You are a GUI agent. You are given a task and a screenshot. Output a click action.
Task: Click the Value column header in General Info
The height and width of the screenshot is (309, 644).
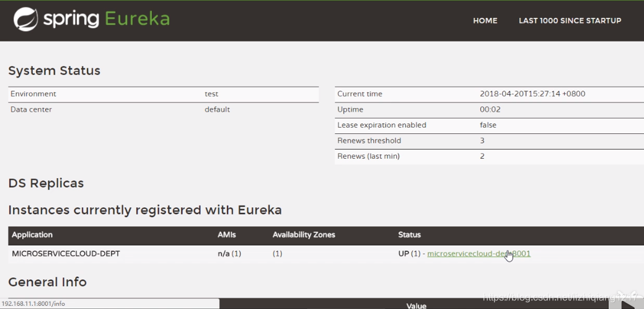point(415,306)
